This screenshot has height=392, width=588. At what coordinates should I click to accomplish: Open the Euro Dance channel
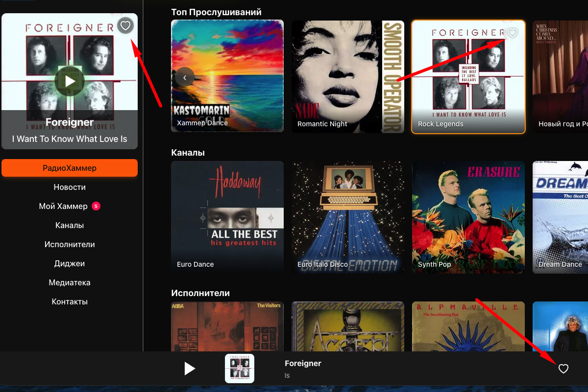pyautogui.click(x=227, y=217)
